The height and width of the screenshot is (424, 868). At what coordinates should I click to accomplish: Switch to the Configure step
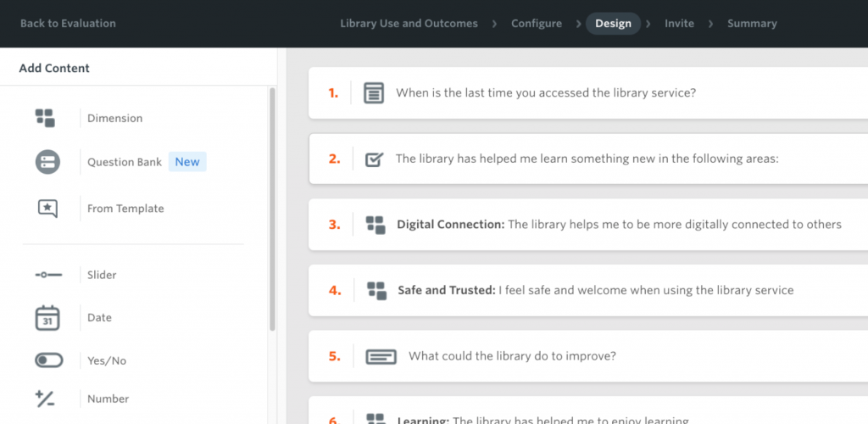pyautogui.click(x=537, y=24)
